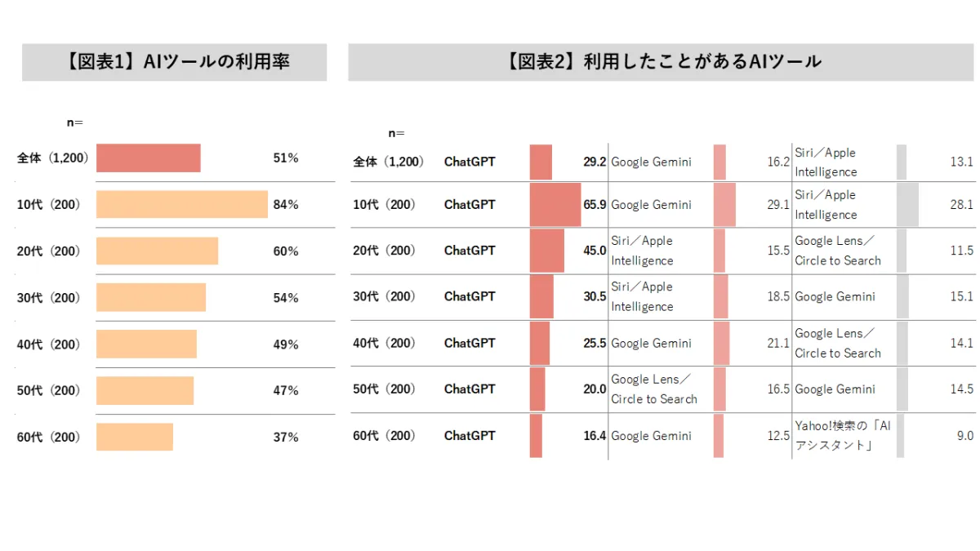Click the 30代 bar showing 54%

(x=150, y=297)
